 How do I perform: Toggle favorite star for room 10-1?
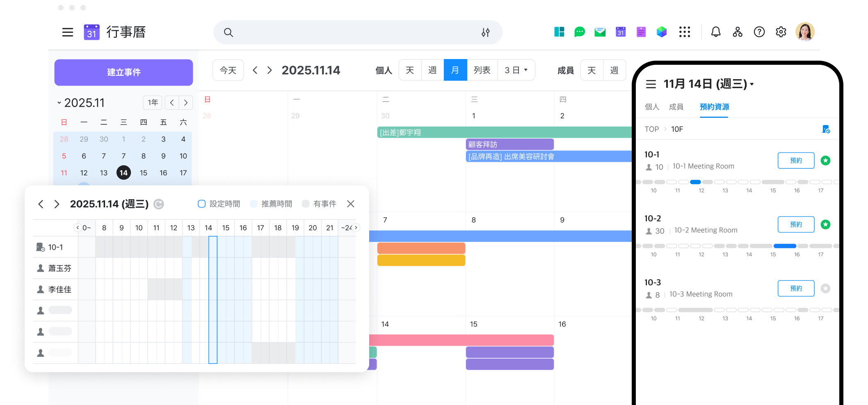[x=825, y=161]
